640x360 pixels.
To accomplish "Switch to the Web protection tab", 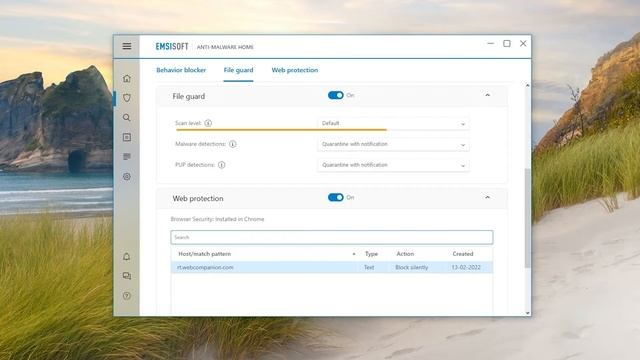I will [x=295, y=70].
